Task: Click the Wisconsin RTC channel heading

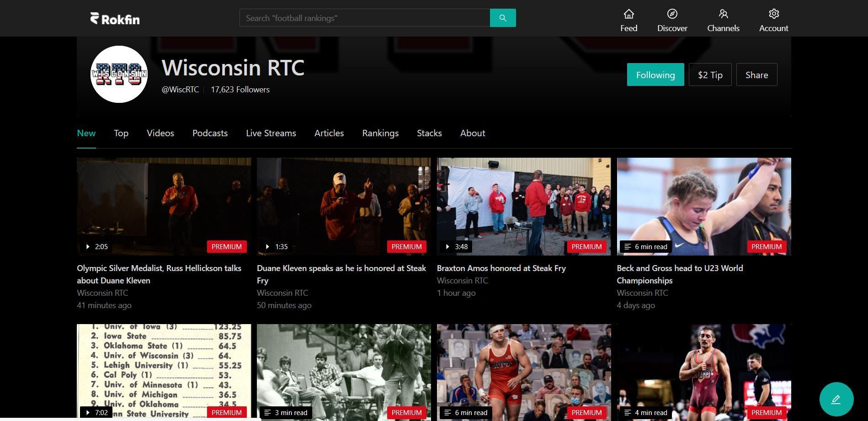Action: (x=233, y=67)
